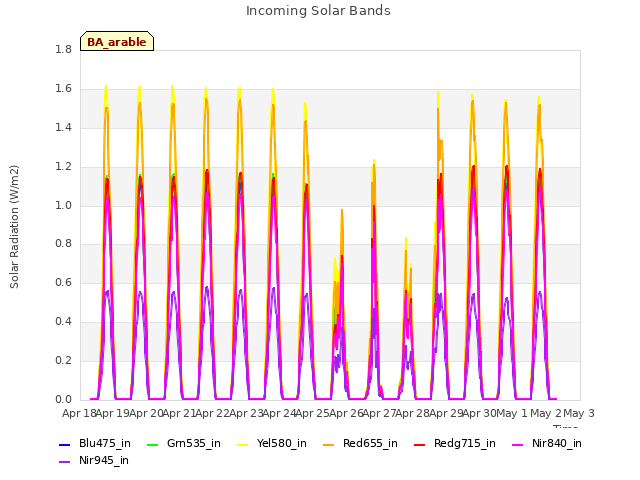This screenshot has height=480, width=640.
Task: Toggle the Redg715_in legend entry
Action: [455, 444]
